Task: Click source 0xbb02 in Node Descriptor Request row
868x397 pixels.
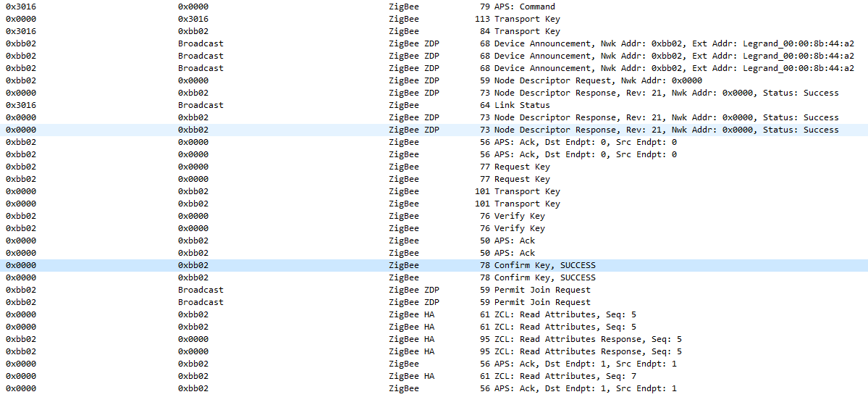Action: point(21,80)
